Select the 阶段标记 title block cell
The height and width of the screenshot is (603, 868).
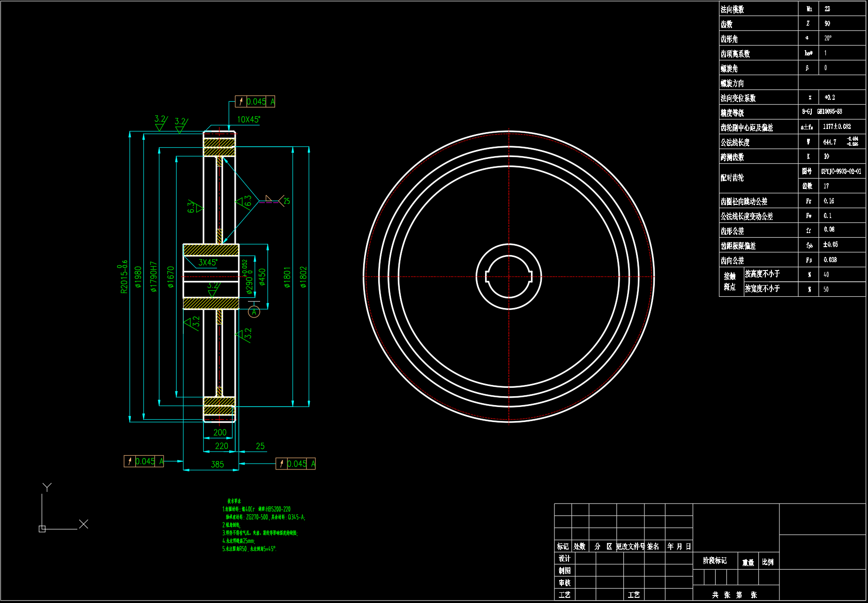pos(715,561)
